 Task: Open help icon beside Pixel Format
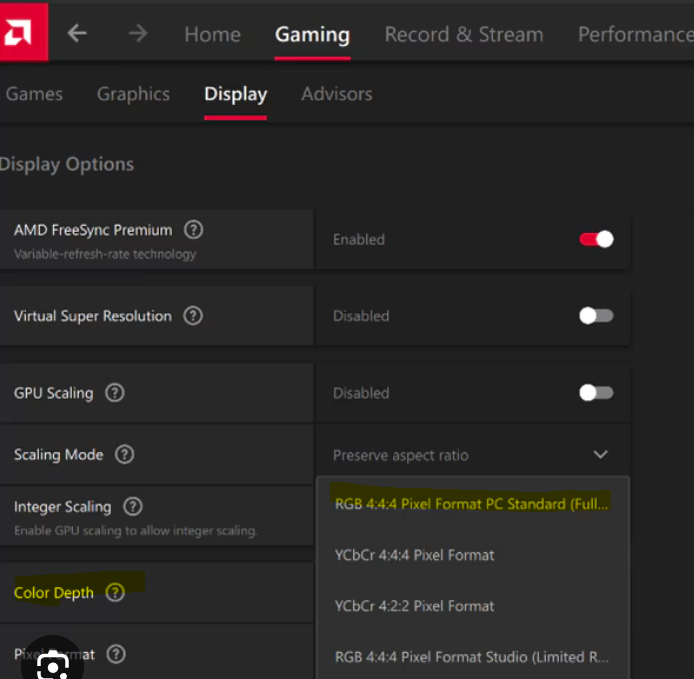coord(116,654)
